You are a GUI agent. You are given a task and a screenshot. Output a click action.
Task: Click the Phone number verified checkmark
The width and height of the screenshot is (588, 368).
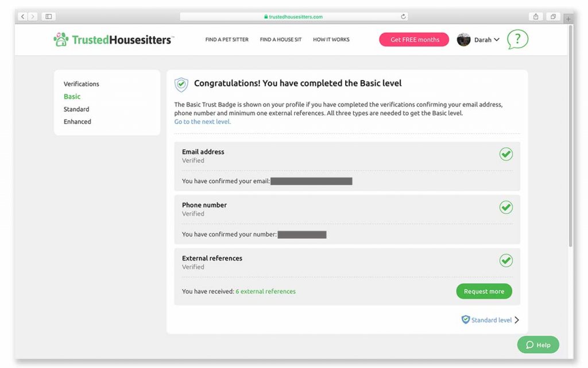pyautogui.click(x=506, y=207)
